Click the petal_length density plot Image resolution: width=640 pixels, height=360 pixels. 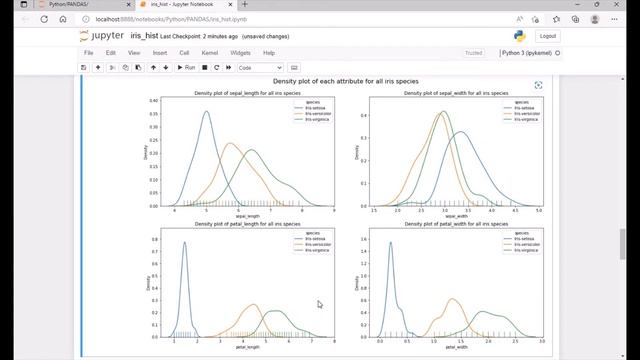tap(247, 282)
